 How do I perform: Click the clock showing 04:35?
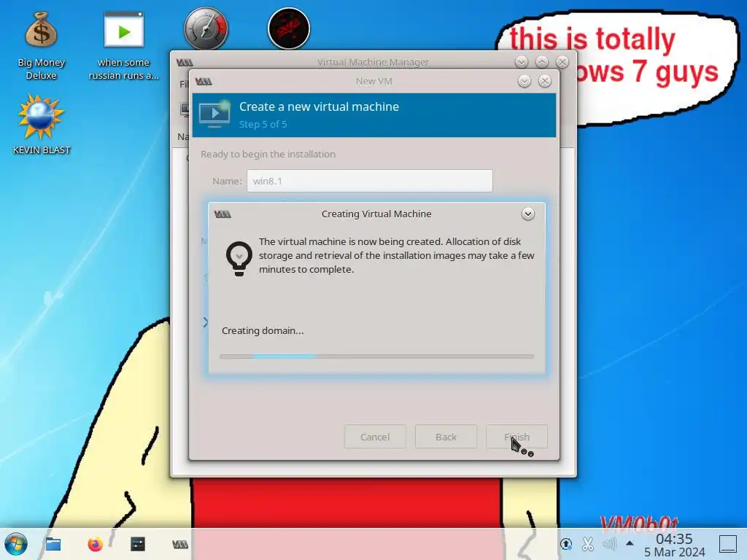(674, 539)
